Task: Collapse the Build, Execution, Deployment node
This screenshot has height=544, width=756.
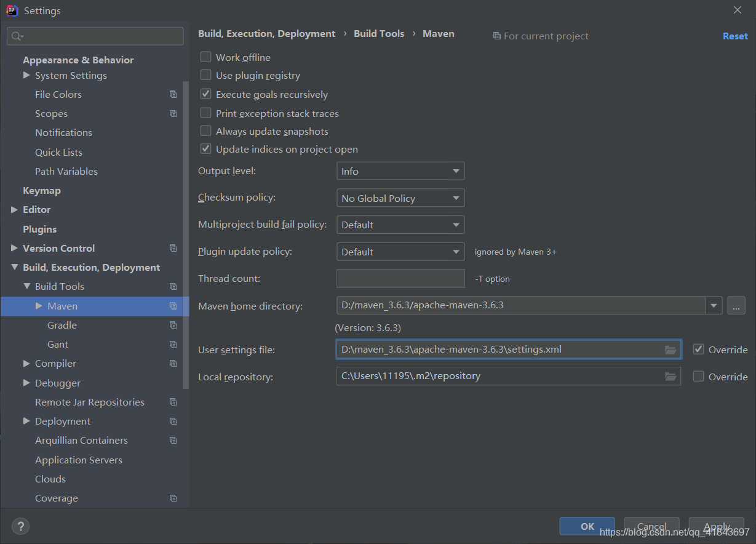Action: [14, 268]
